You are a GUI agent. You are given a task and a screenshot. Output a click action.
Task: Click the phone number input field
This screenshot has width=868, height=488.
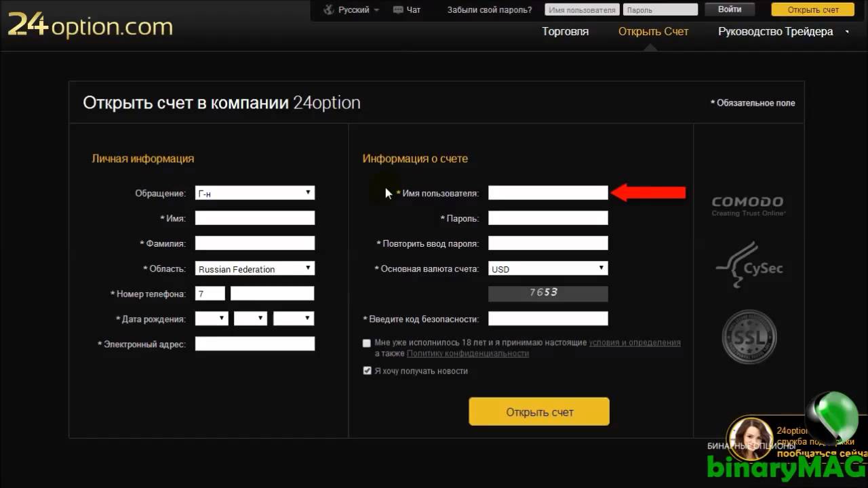[273, 293]
